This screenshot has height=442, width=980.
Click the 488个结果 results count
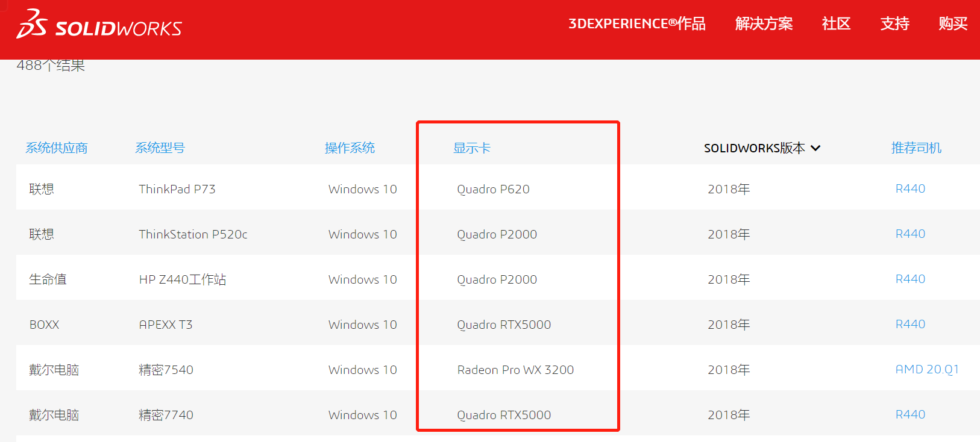[x=51, y=65]
